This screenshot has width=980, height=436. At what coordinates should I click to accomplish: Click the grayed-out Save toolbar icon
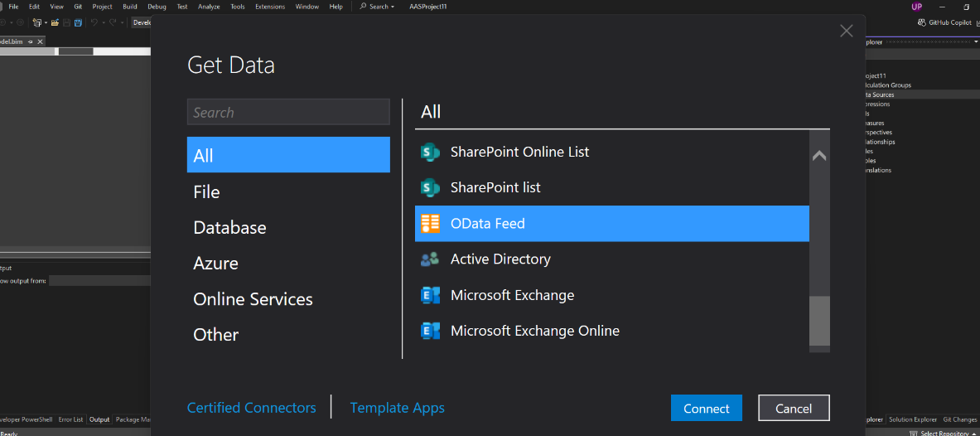pos(67,22)
